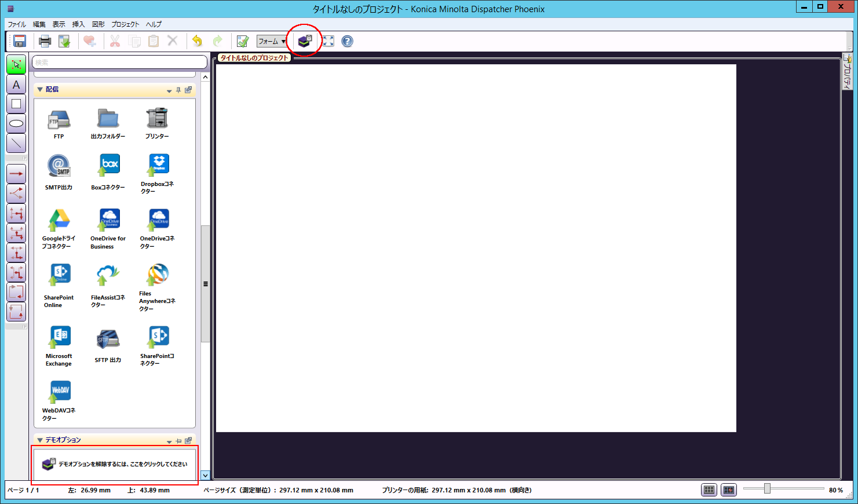858x504 pixels.
Task: Pin the 配信 panel
Action: tap(178, 90)
